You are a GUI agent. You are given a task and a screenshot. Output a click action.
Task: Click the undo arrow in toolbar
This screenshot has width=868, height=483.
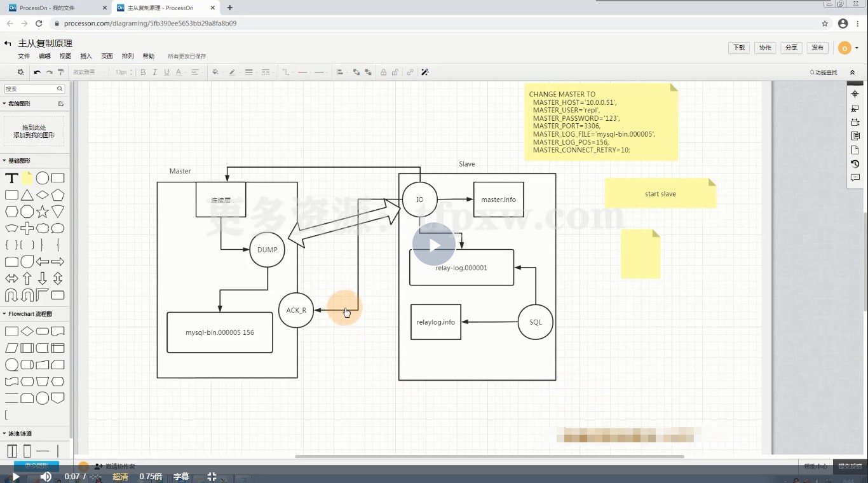pos(37,72)
